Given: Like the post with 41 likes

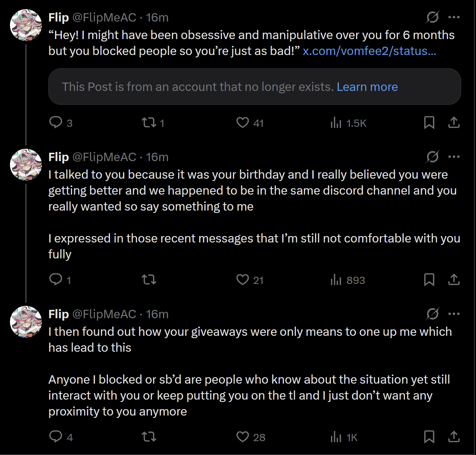Looking at the screenshot, I should coord(242,122).
